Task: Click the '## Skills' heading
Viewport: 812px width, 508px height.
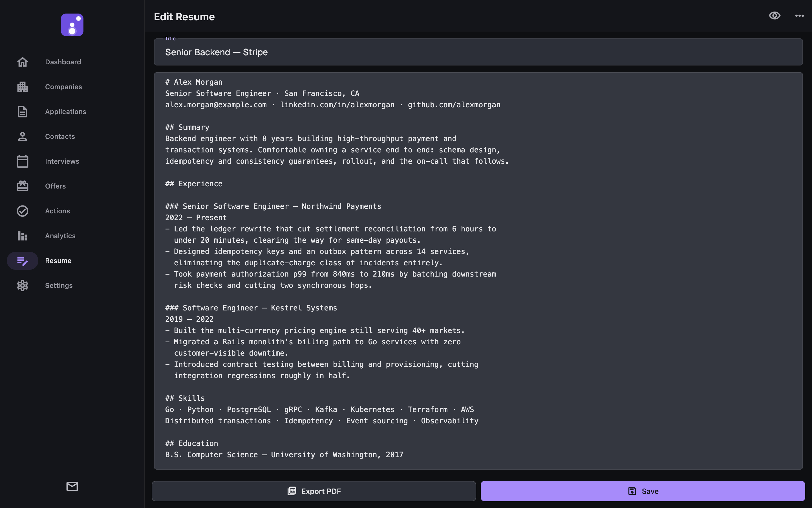Action: [185, 398]
